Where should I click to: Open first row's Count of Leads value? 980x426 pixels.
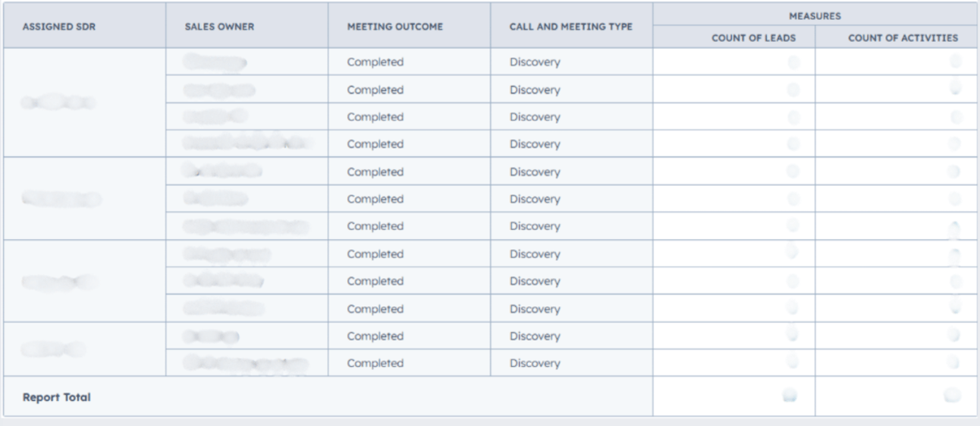[793, 62]
